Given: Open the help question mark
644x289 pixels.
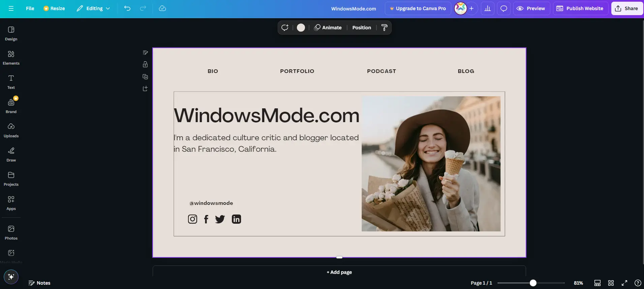Looking at the screenshot, I should pyautogui.click(x=638, y=283).
